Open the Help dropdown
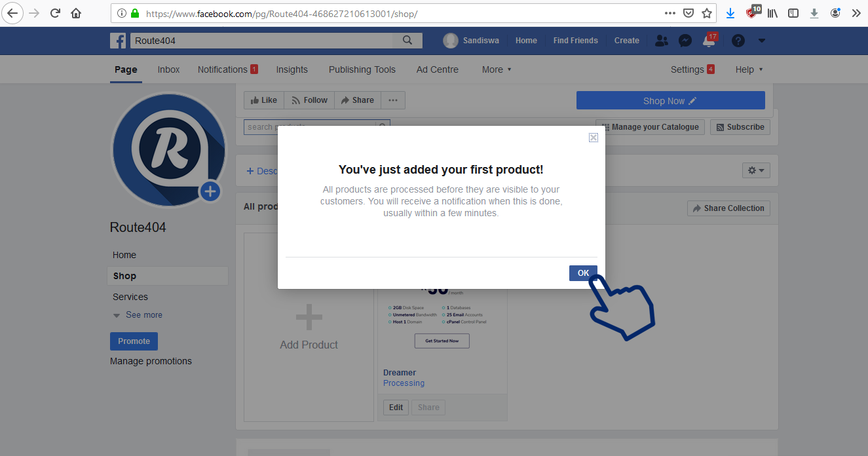The image size is (868, 456). (749, 69)
